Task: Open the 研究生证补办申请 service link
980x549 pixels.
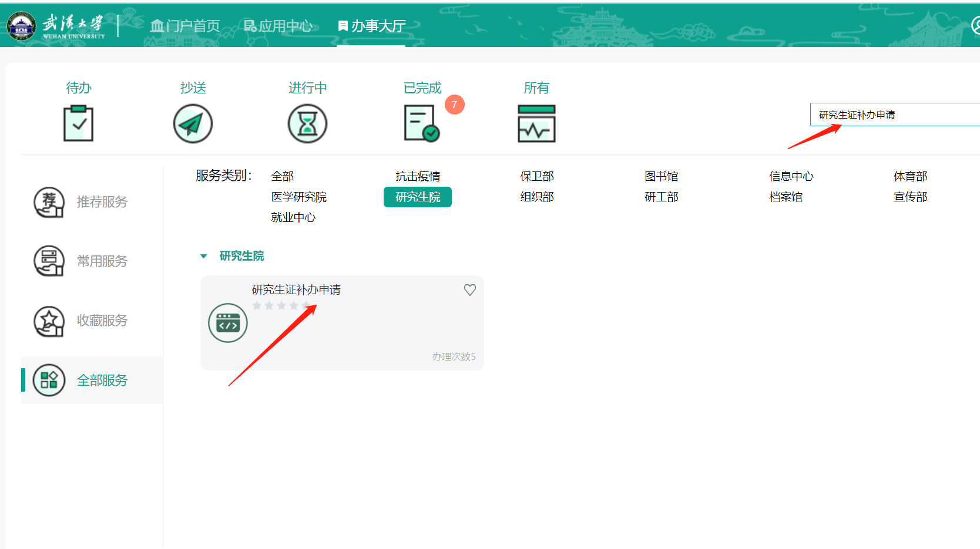Action: pos(296,289)
